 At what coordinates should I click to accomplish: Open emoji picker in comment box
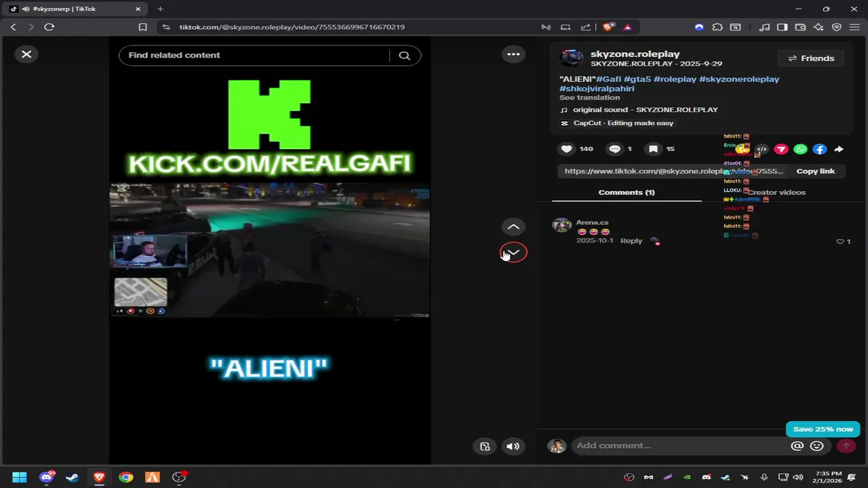pos(817,446)
